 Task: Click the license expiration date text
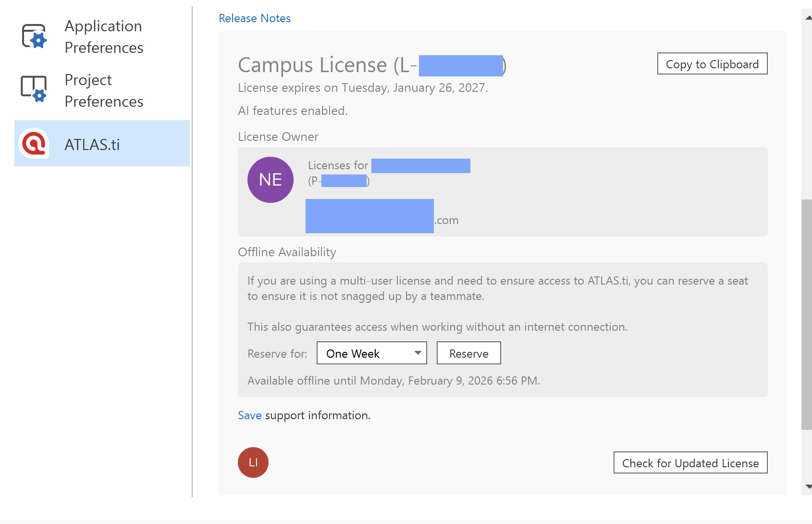click(363, 87)
